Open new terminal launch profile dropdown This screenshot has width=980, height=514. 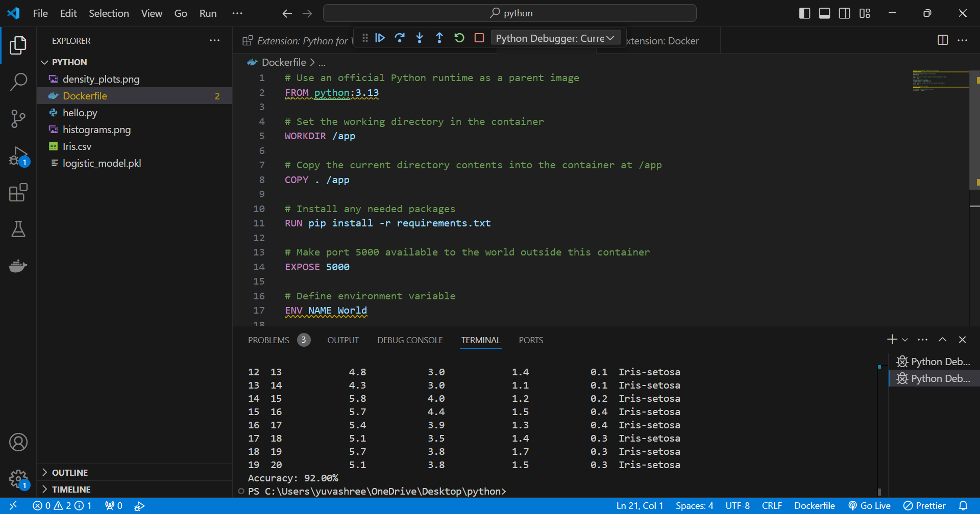(x=905, y=340)
